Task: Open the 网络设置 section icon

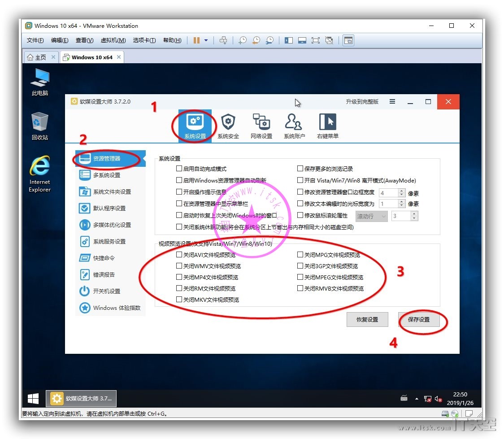Action: coord(261,126)
